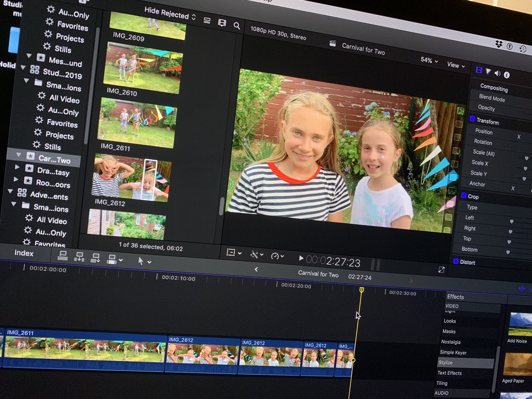Click the viewer fullscreen expand icon

(441, 270)
